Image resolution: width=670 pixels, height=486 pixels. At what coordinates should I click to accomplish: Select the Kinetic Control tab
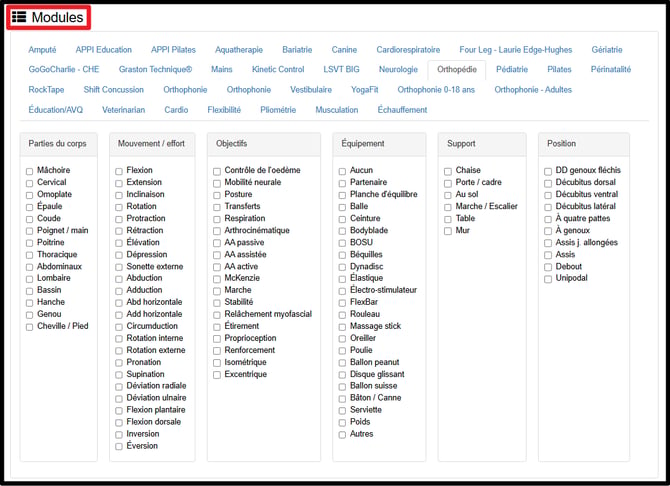coord(278,69)
